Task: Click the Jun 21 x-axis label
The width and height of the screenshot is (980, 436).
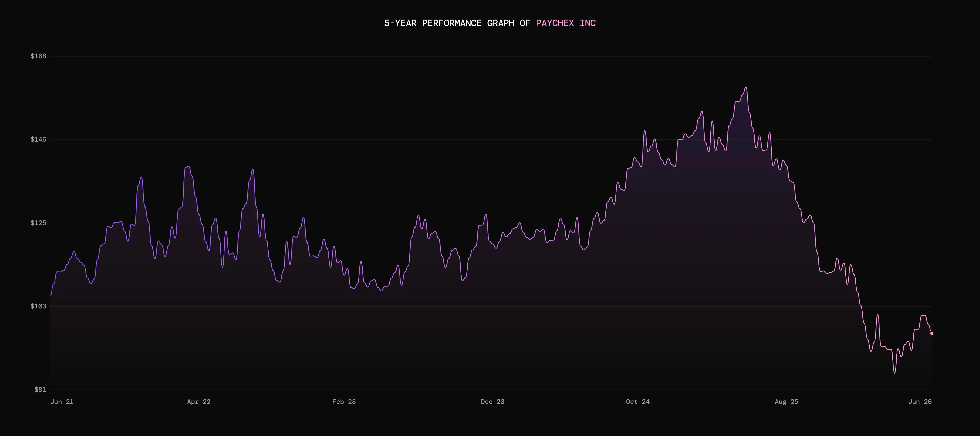Action: 62,401
